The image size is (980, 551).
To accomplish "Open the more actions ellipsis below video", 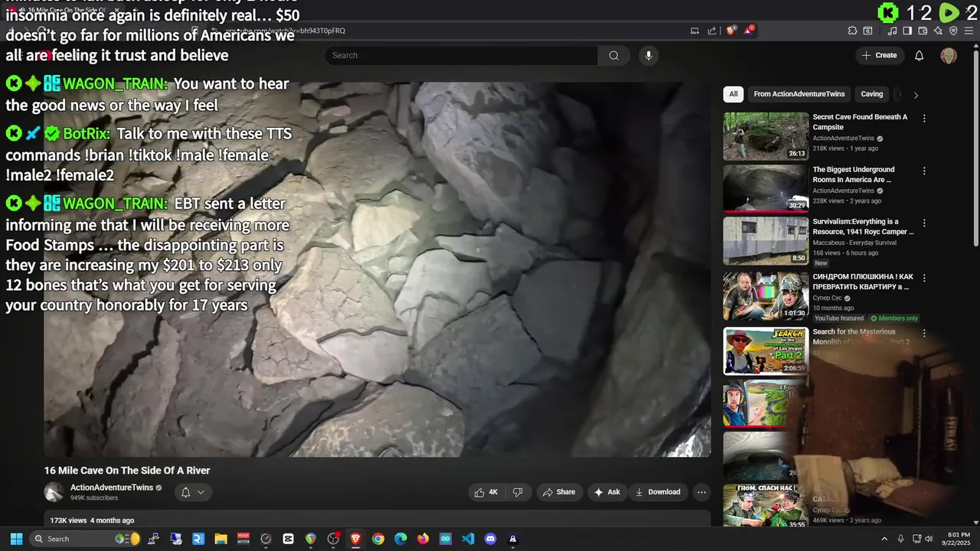I will click(701, 492).
